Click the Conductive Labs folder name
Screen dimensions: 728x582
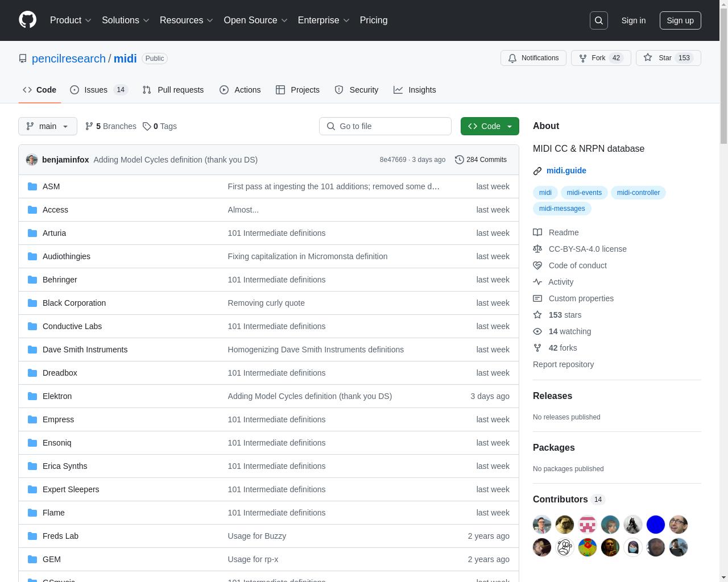[x=72, y=326]
